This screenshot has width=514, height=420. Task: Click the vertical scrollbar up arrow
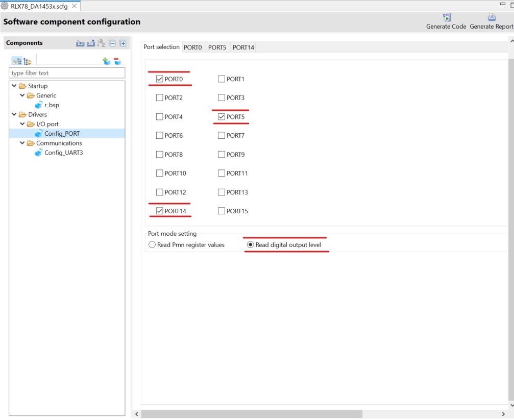[511, 41]
